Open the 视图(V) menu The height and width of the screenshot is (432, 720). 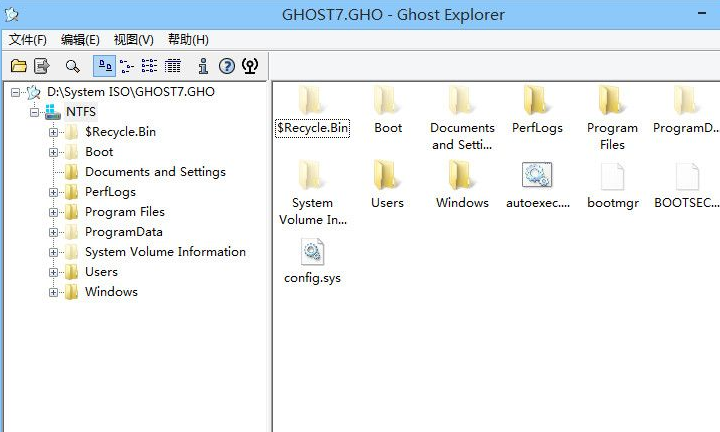pos(133,40)
